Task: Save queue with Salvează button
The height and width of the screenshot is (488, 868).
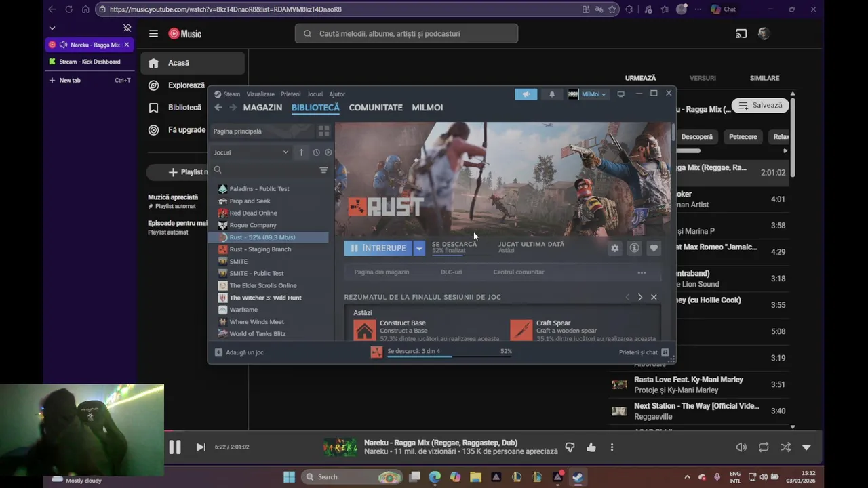Action: [x=760, y=105]
